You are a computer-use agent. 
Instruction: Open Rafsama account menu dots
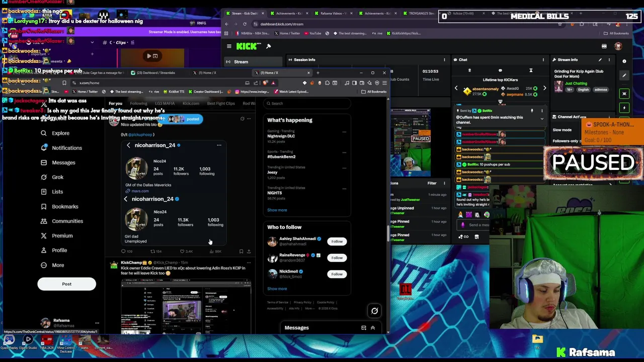(97, 323)
